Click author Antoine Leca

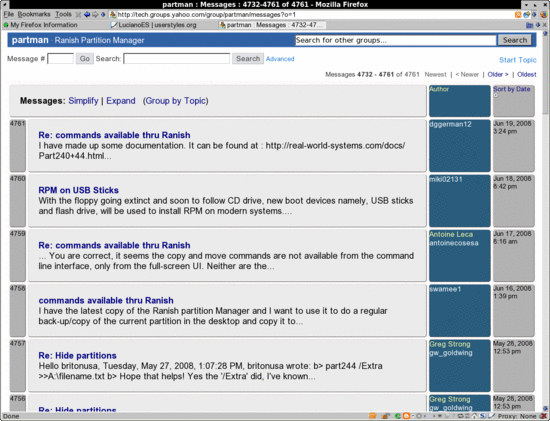point(451,234)
